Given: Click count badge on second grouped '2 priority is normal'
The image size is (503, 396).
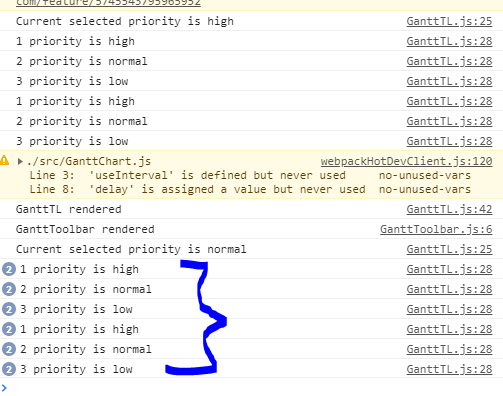Looking at the screenshot, I should coord(9,349).
